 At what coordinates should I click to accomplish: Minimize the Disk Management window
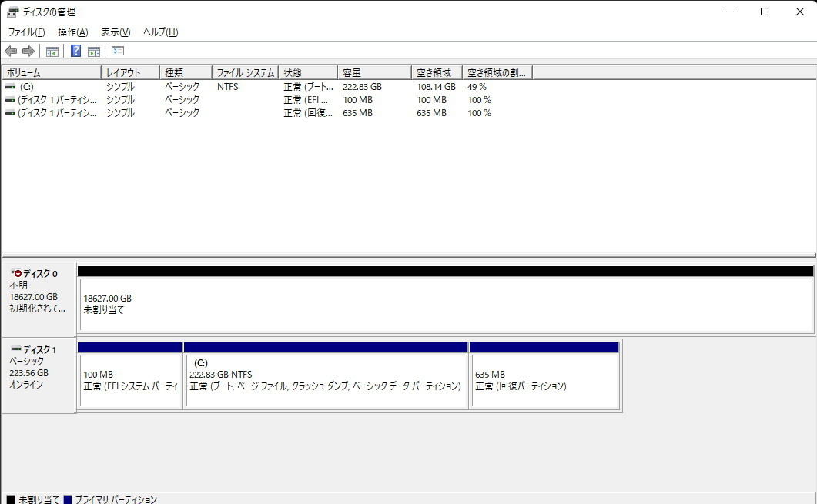[730, 12]
